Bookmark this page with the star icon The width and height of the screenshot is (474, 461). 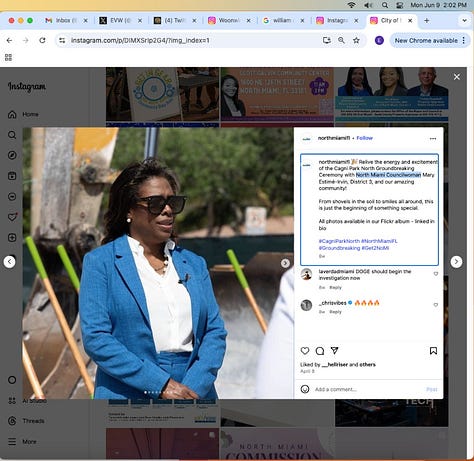pyautogui.click(x=356, y=40)
